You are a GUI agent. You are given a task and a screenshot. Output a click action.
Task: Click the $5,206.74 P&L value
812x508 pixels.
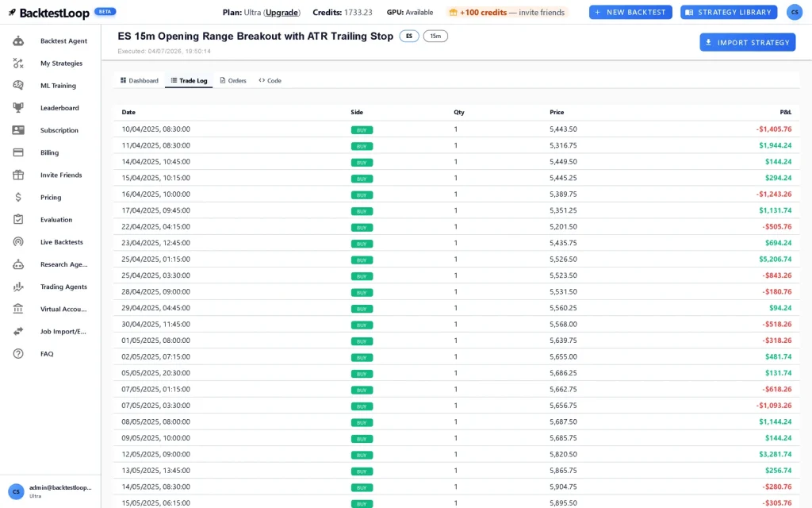(776, 260)
